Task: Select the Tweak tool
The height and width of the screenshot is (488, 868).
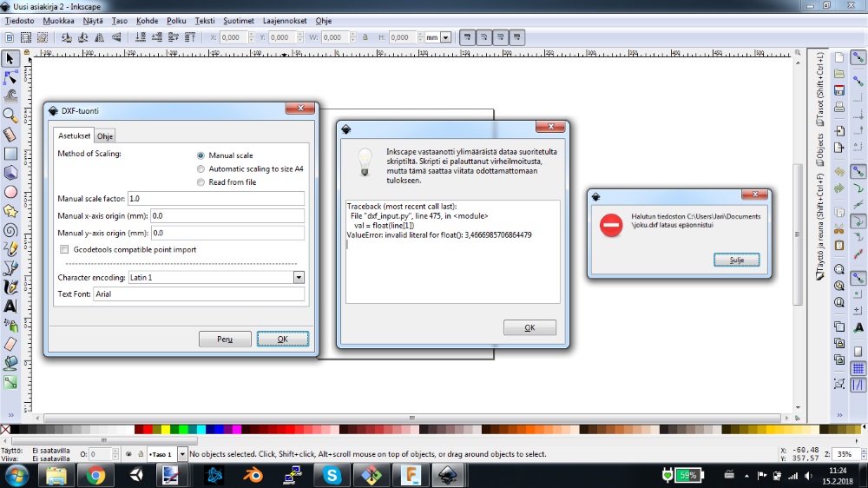Action: pyautogui.click(x=10, y=96)
